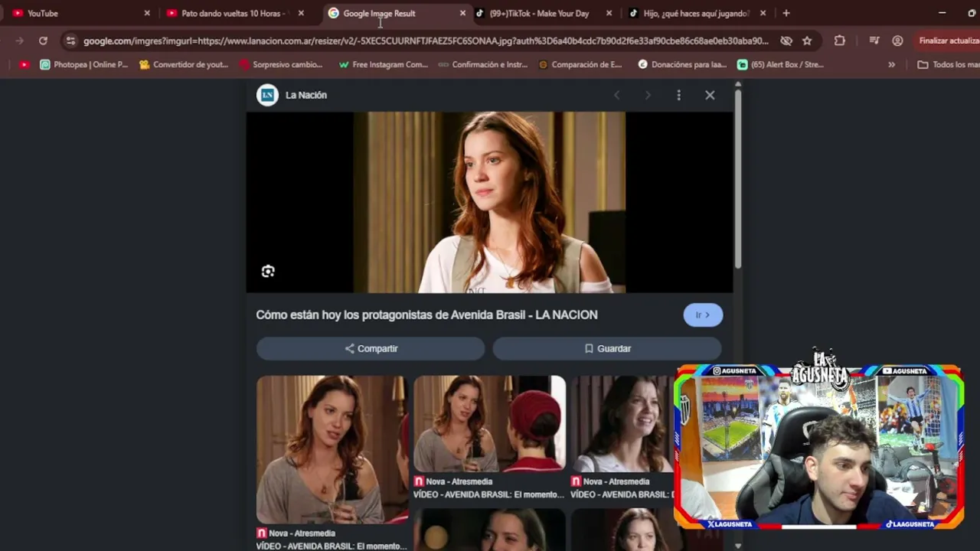The width and height of the screenshot is (980, 551).
Task: Open the Cómo están hoy los protagonistas title link
Action: click(x=426, y=315)
